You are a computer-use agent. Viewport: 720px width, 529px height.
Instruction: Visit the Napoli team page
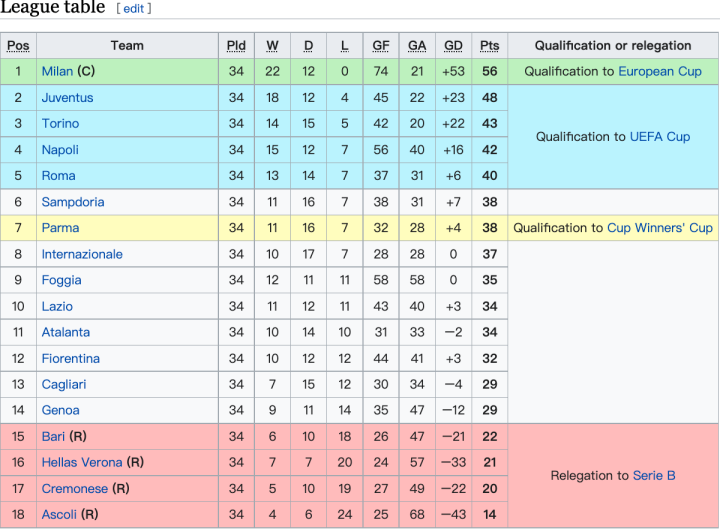click(x=60, y=150)
